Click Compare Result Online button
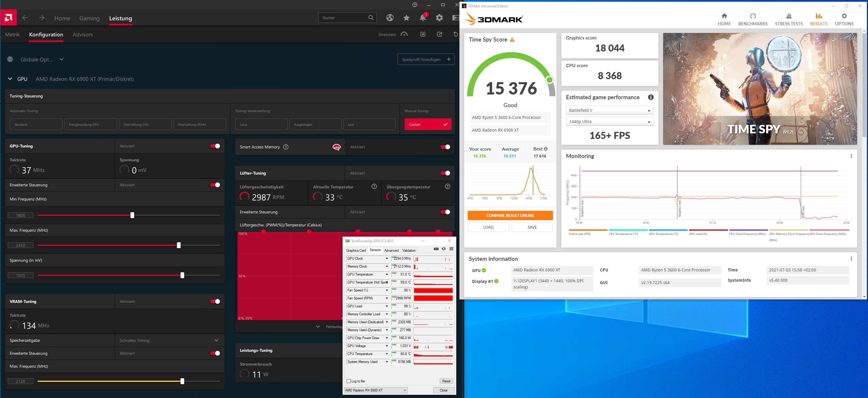 [x=510, y=216]
